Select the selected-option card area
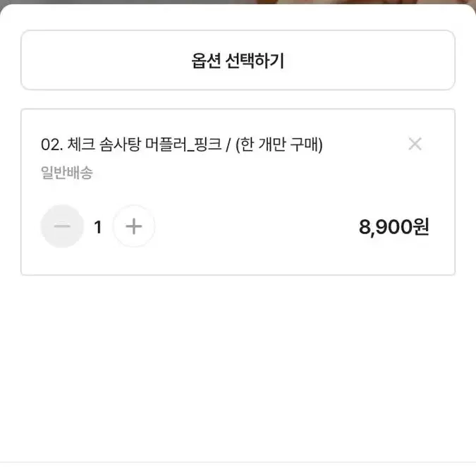 tap(238, 192)
